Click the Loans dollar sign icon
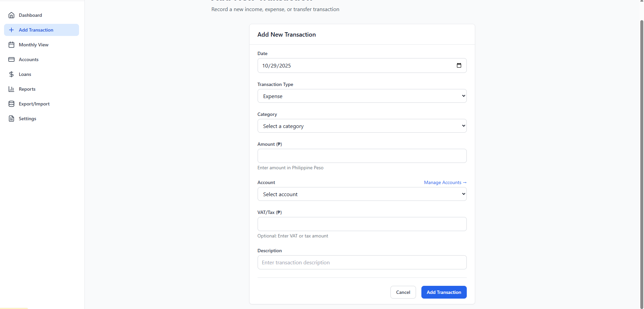The width and height of the screenshot is (644, 309). click(11, 74)
